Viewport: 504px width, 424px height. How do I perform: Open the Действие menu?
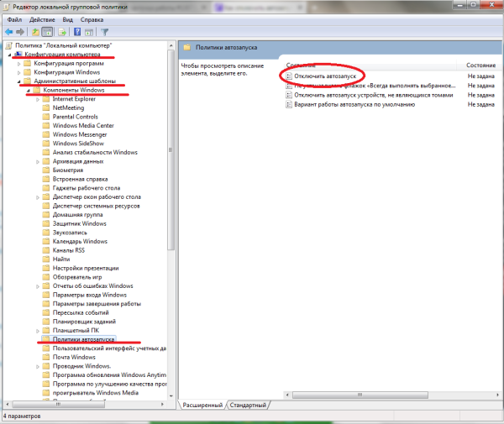(42, 19)
